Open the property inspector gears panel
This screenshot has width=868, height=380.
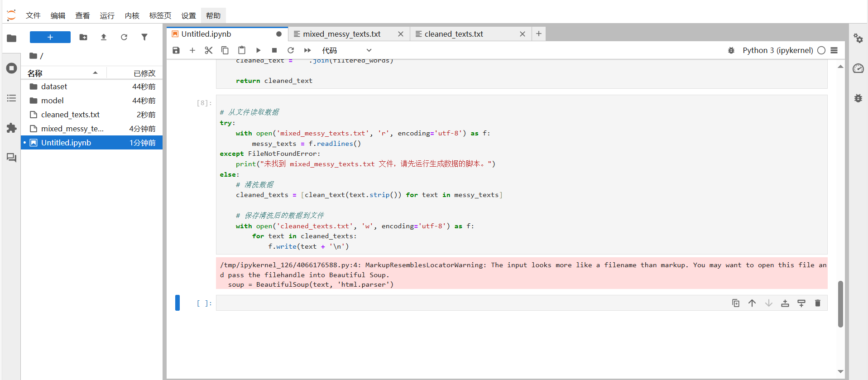point(858,38)
